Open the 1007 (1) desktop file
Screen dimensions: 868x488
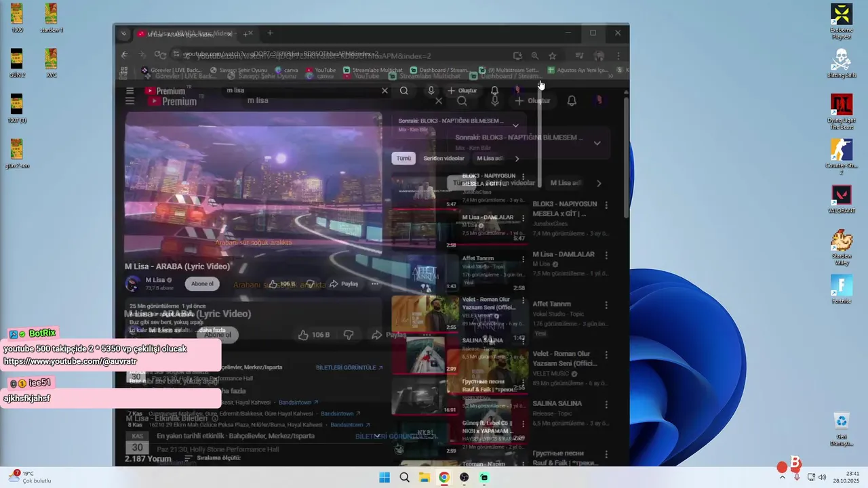17,108
